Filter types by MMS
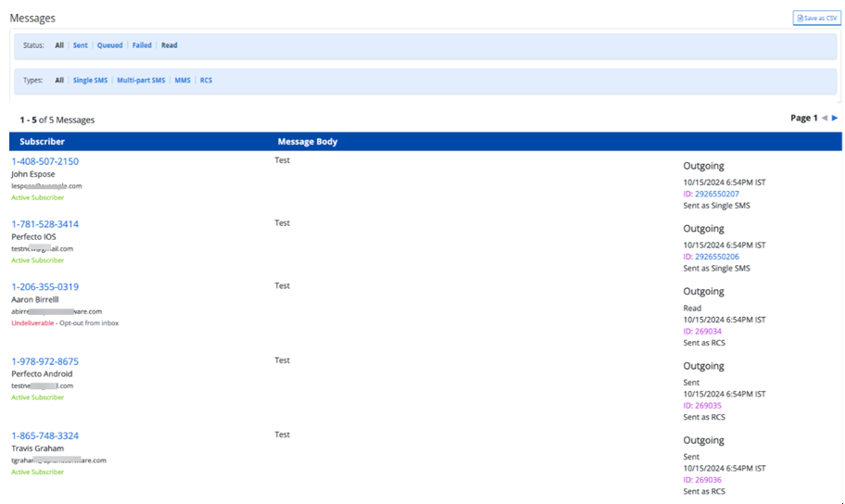Image resolution: width=845 pixels, height=504 pixels. point(183,81)
